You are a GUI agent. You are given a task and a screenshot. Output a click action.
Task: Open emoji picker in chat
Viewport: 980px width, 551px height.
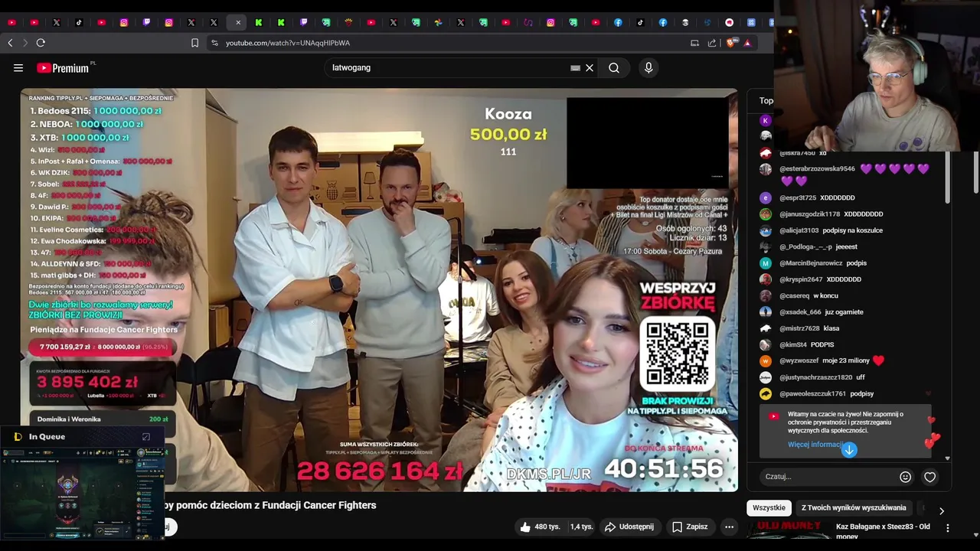click(x=905, y=477)
